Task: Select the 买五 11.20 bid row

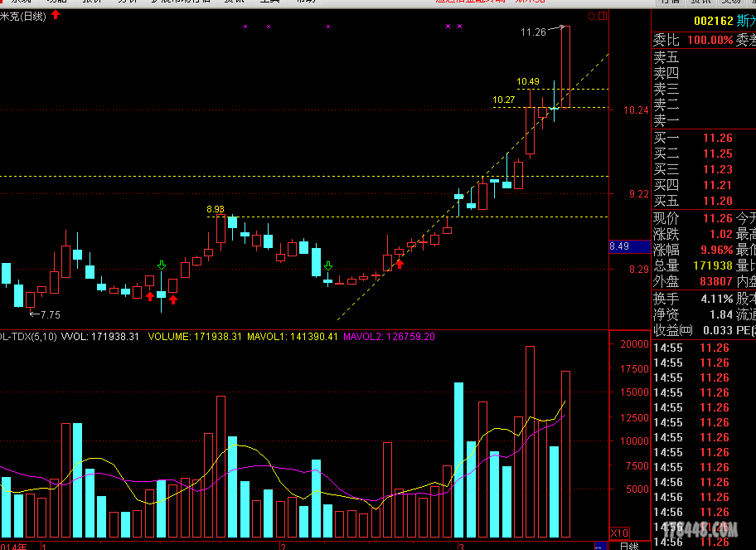Action: click(x=704, y=201)
